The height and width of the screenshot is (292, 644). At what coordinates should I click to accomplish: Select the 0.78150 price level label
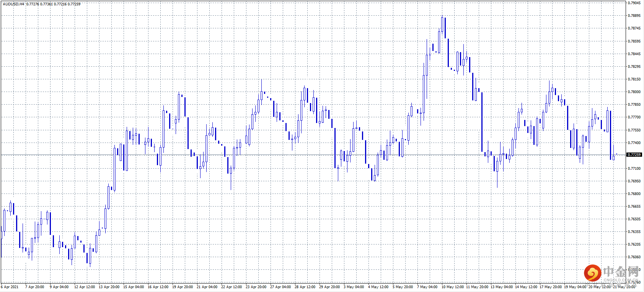(634, 79)
